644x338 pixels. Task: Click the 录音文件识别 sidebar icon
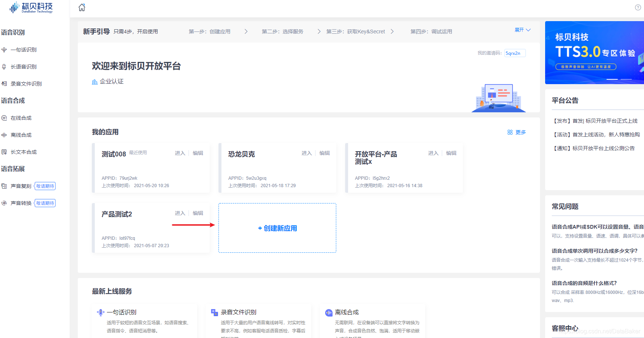(4, 84)
